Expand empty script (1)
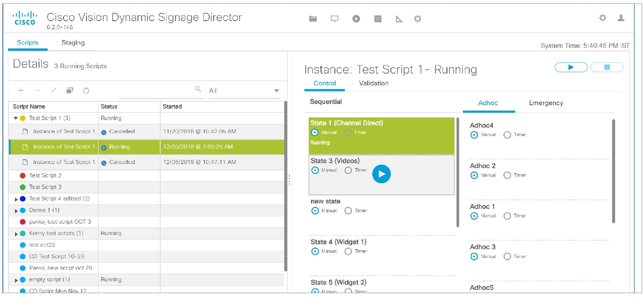Viewport: 644px width, 299px height. pyautogui.click(x=16, y=280)
